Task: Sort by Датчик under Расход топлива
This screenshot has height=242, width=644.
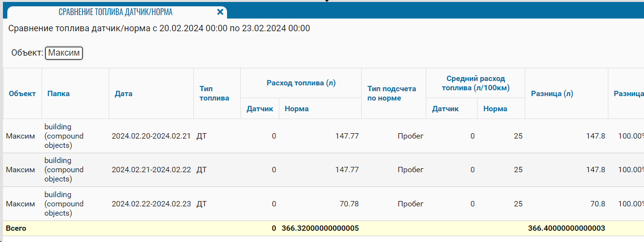Action: point(259,109)
